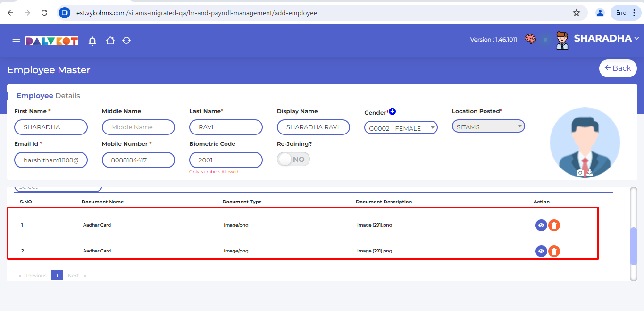Go to home via house icon
This screenshot has height=311, width=644.
[x=110, y=41]
